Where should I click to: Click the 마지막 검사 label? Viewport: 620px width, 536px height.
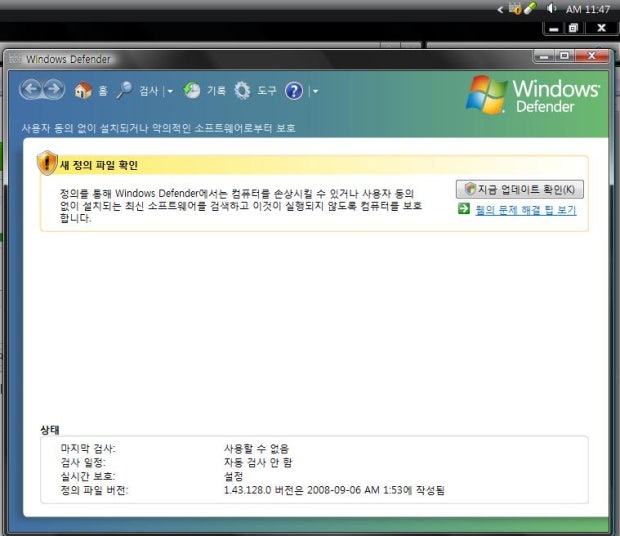(x=88, y=449)
